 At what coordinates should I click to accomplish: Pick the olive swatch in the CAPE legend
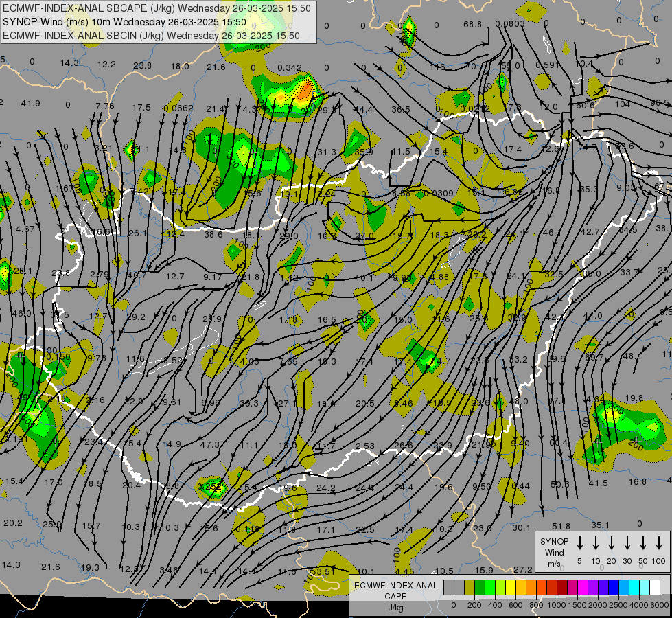(470, 587)
